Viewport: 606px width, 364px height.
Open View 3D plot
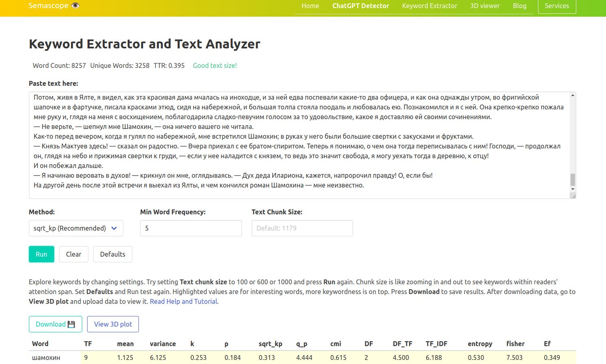point(113,324)
